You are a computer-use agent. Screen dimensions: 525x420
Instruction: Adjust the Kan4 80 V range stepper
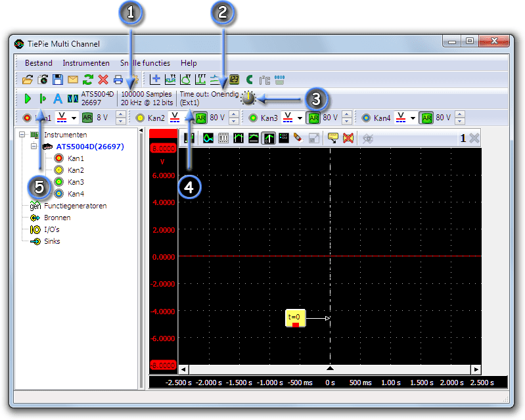pyautogui.click(x=460, y=118)
